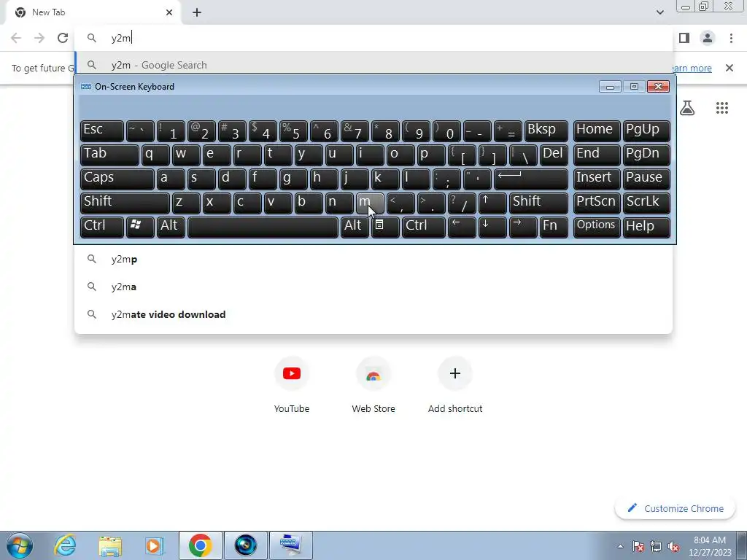Go forward in Chrome
The image size is (747, 560).
tap(39, 38)
